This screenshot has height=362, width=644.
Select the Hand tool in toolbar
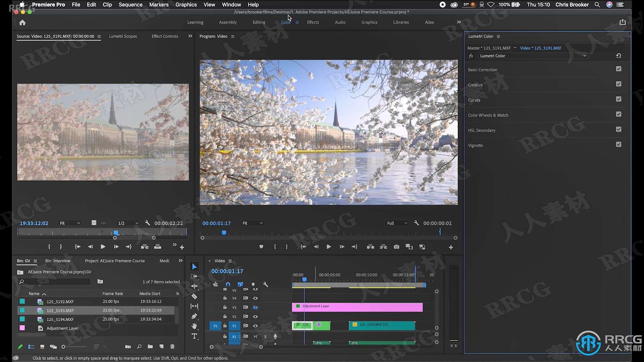[x=195, y=326]
